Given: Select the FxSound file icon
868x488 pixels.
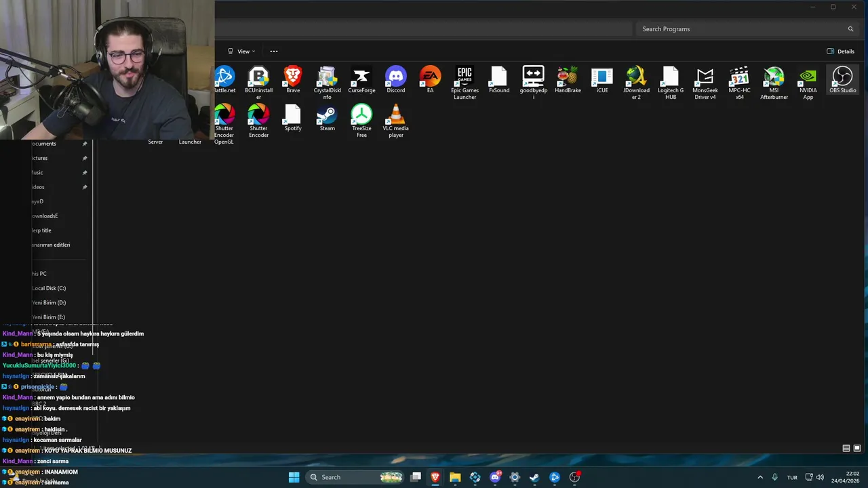Looking at the screenshot, I should tap(499, 81).
